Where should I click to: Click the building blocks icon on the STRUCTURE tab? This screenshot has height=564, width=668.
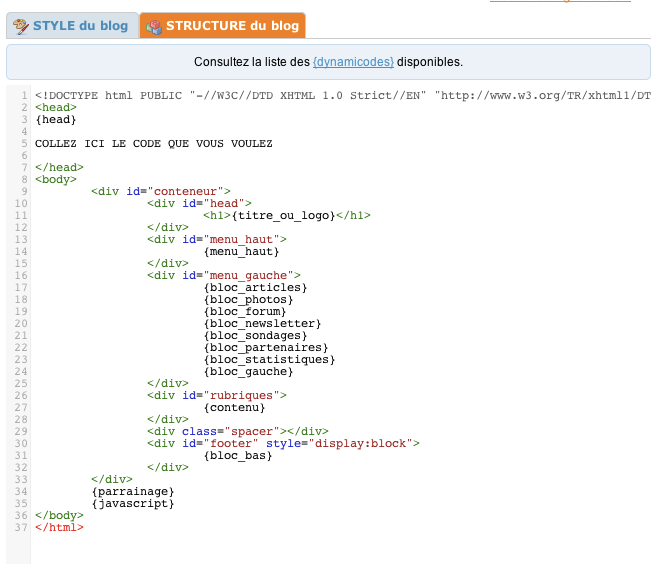pyautogui.click(x=154, y=27)
